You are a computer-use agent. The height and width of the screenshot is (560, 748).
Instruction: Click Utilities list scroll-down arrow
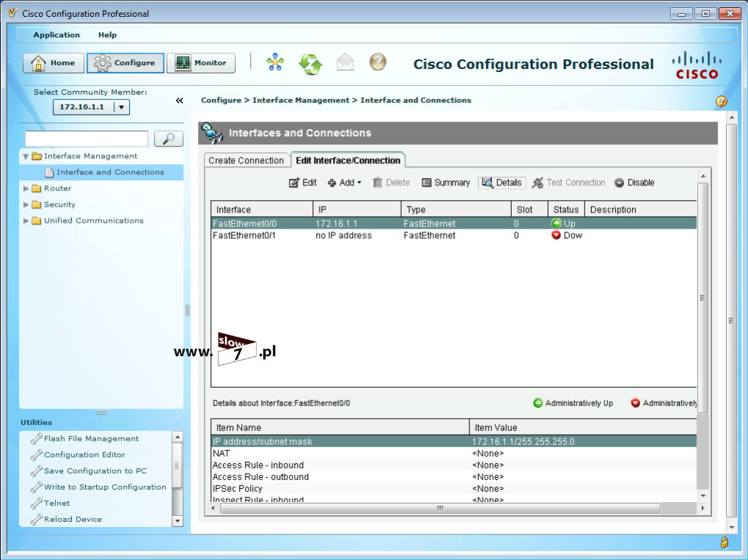[177, 521]
